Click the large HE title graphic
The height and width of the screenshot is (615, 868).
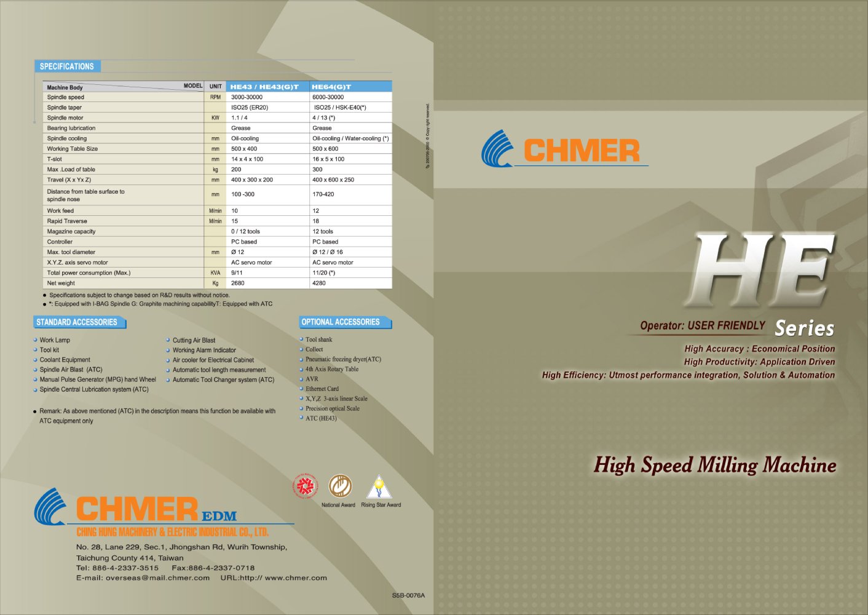coord(761,269)
